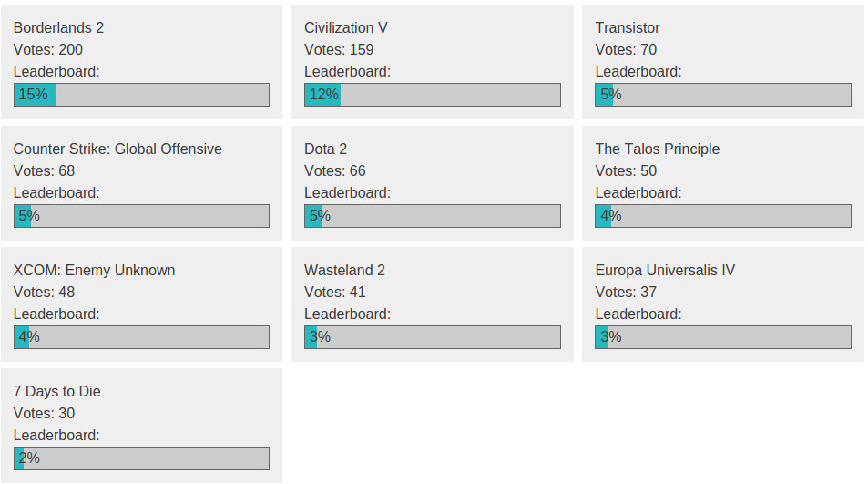The width and height of the screenshot is (868, 484).
Task: Open the Transistor game entry
Action: point(628,27)
